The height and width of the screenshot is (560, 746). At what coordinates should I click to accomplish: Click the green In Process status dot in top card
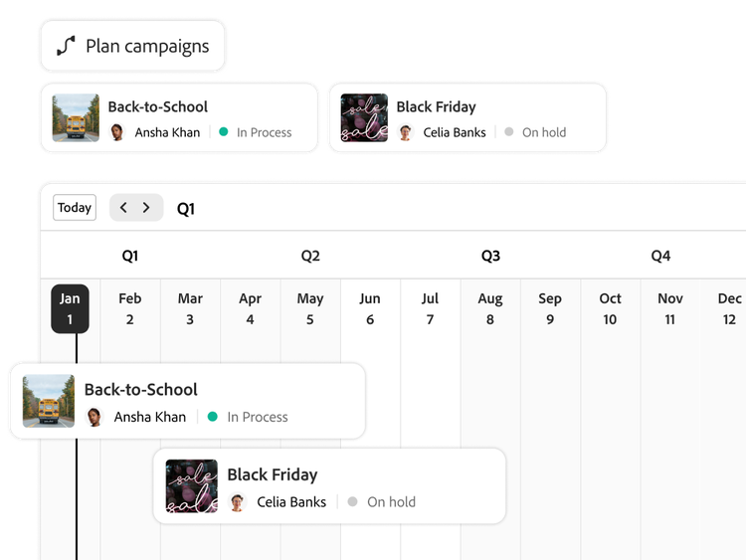[224, 132]
